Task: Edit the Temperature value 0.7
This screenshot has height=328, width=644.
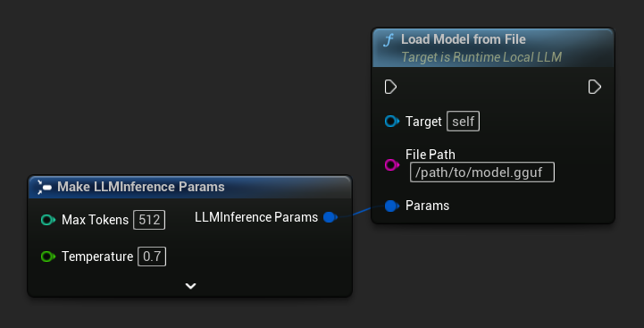Action: coord(152,257)
